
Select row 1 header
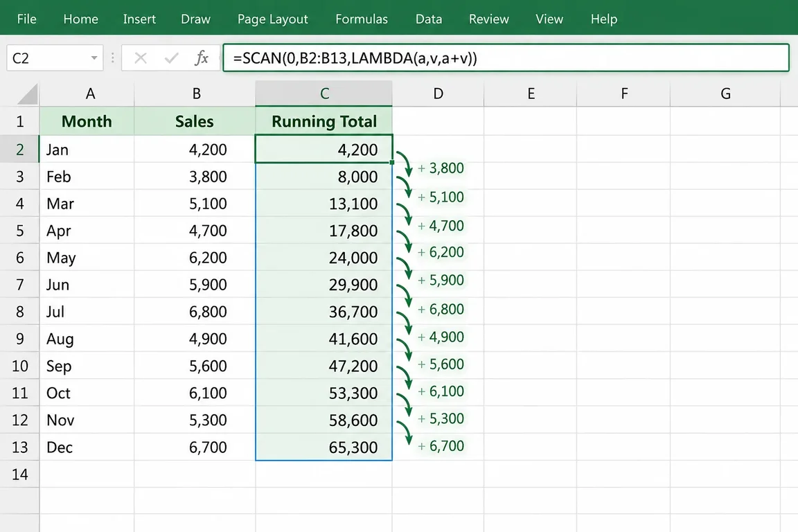tap(19, 121)
